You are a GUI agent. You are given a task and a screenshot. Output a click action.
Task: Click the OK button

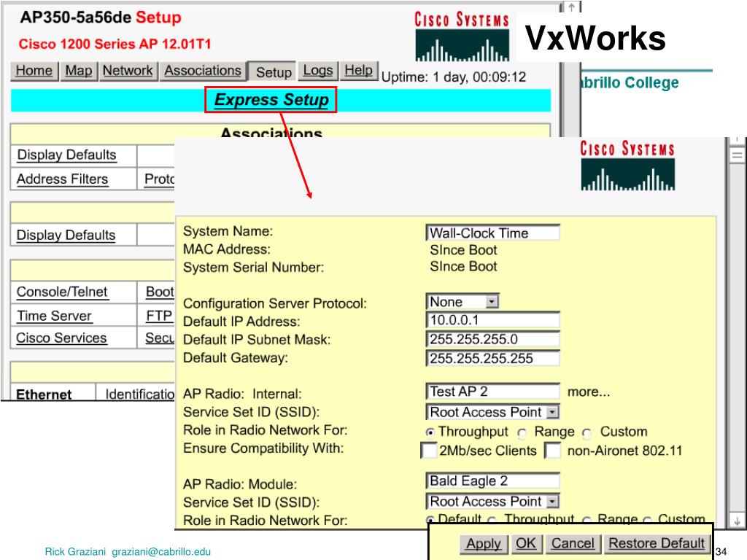pyautogui.click(x=525, y=544)
